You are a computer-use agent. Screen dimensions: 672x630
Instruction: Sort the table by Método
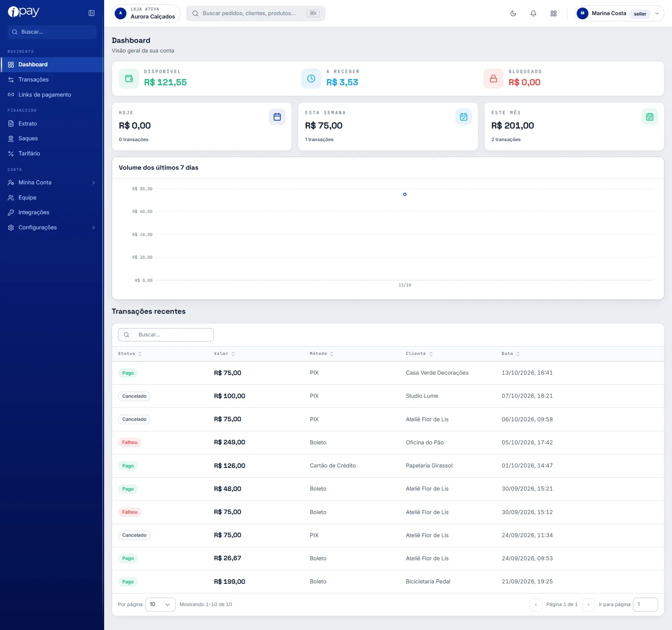[322, 354]
